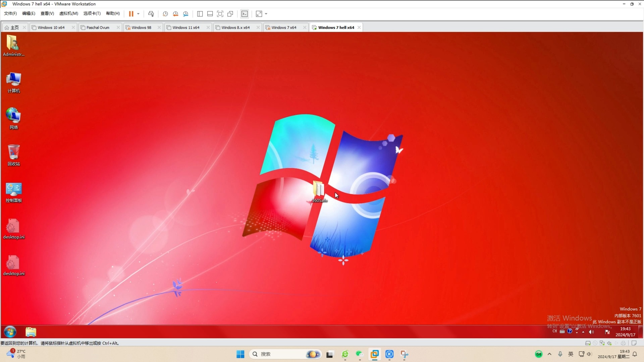Open guest volume speaker icon
This screenshot has width=644, height=362.
tap(591, 332)
